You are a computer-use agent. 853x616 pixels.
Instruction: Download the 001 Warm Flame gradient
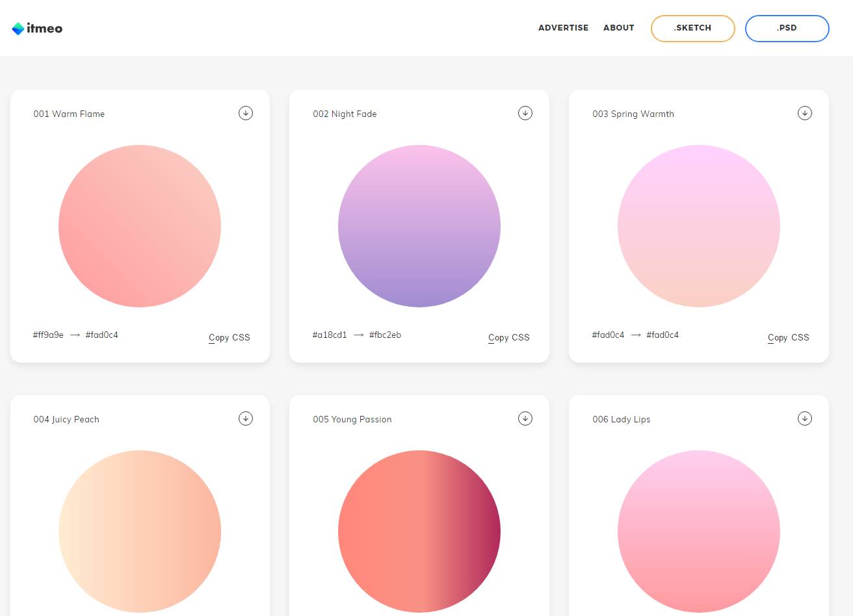[246, 113]
